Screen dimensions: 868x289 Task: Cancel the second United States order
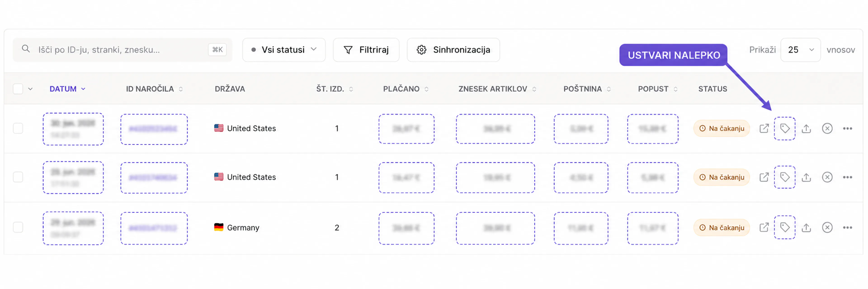coord(827,177)
